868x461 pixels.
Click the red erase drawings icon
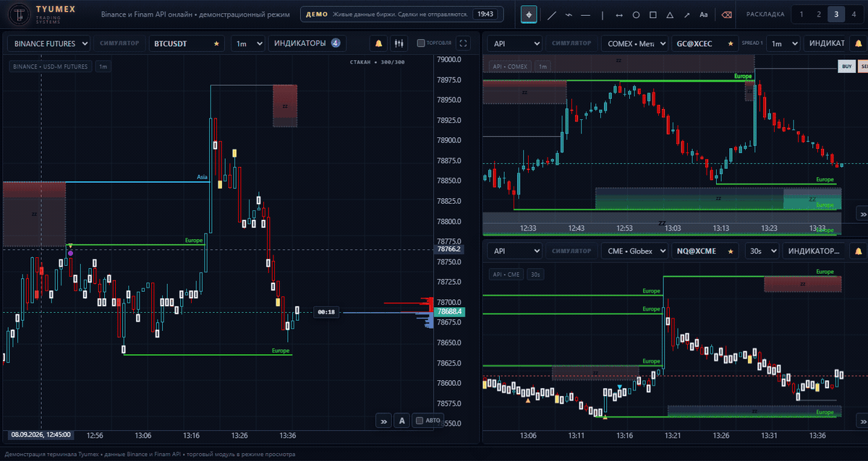pos(726,14)
